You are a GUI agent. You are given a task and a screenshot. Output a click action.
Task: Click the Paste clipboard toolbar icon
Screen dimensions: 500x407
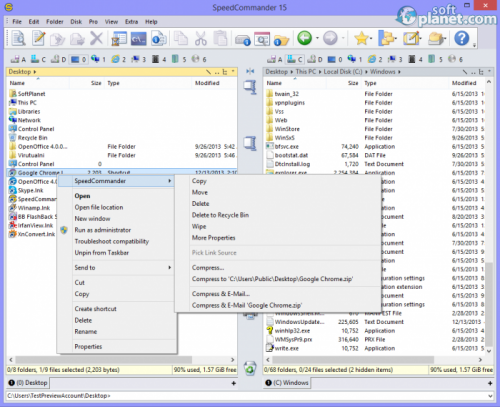point(220,38)
